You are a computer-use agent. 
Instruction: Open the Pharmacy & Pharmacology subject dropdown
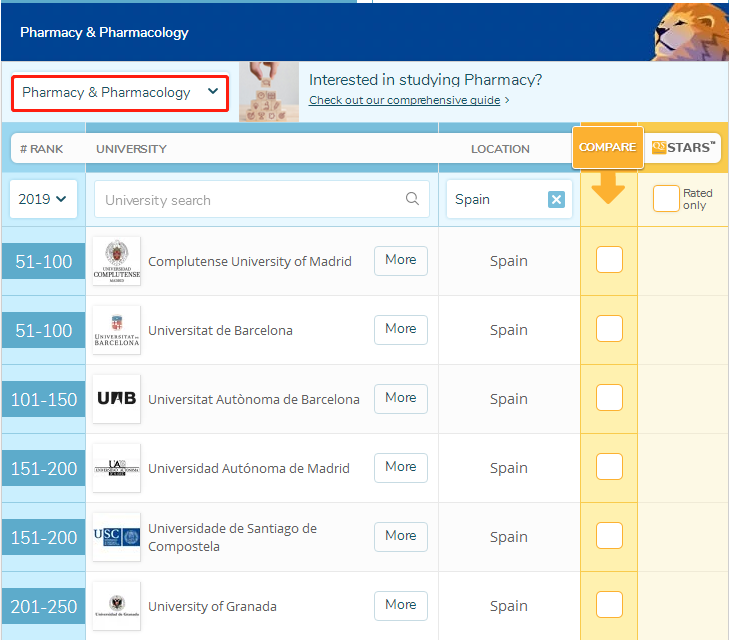click(120, 93)
